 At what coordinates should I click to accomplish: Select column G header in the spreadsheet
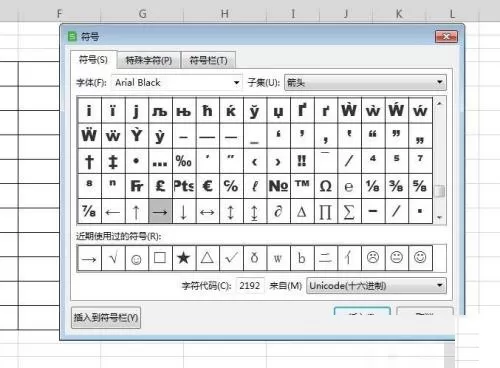click(142, 14)
